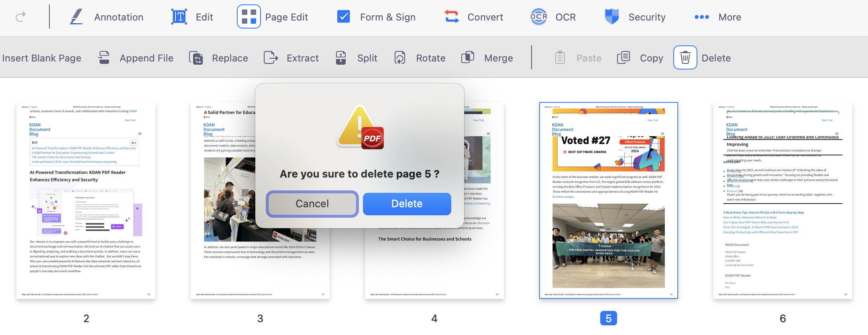Click the Form & Sign checkmark icon
The image size is (868, 335).
[x=343, y=17]
